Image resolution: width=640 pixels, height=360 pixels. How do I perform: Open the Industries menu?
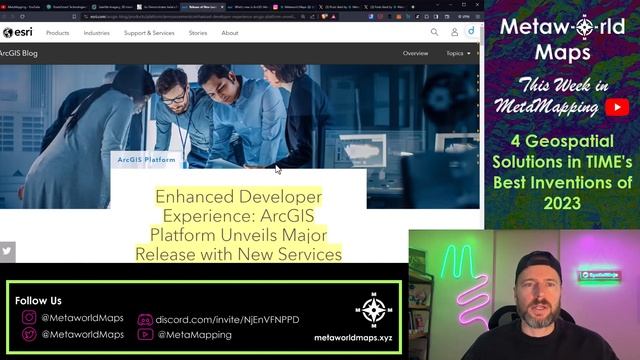(97, 33)
